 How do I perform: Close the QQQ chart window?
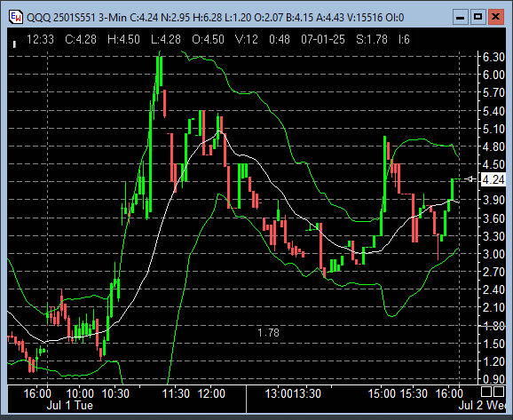pyautogui.click(x=495, y=17)
